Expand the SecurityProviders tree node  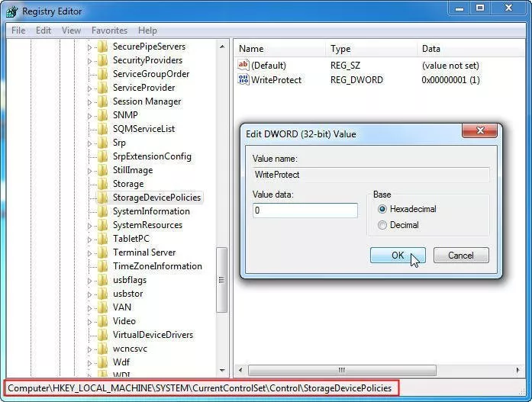89,61
